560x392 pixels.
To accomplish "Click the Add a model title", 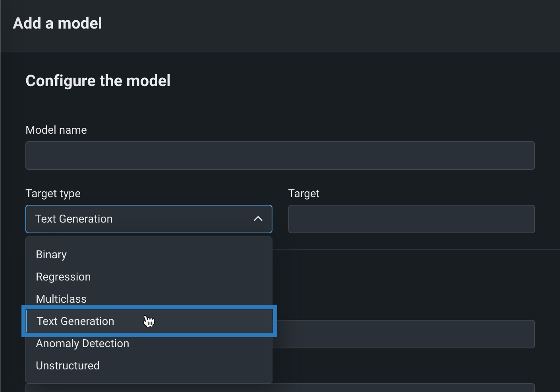I will (x=58, y=23).
